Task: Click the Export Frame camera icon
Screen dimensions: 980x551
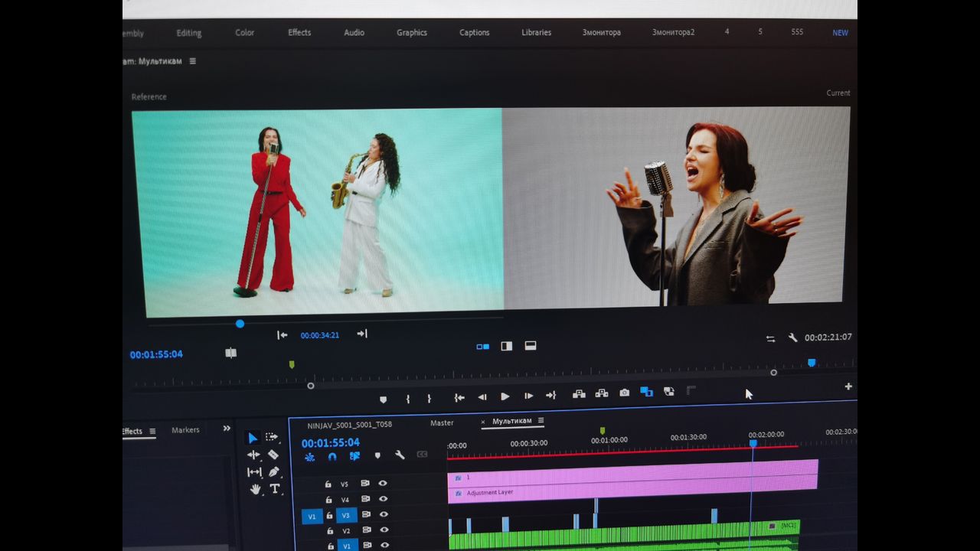Action: (x=624, y=393)
